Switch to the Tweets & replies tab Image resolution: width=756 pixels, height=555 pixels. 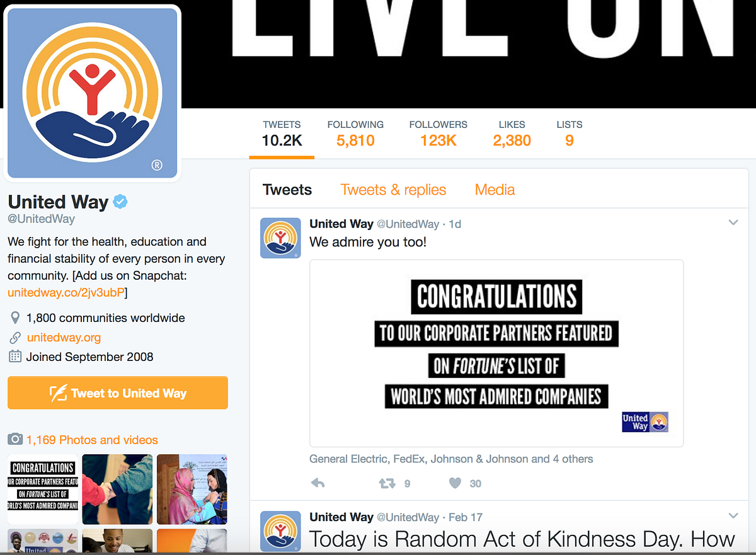[393, 190]
